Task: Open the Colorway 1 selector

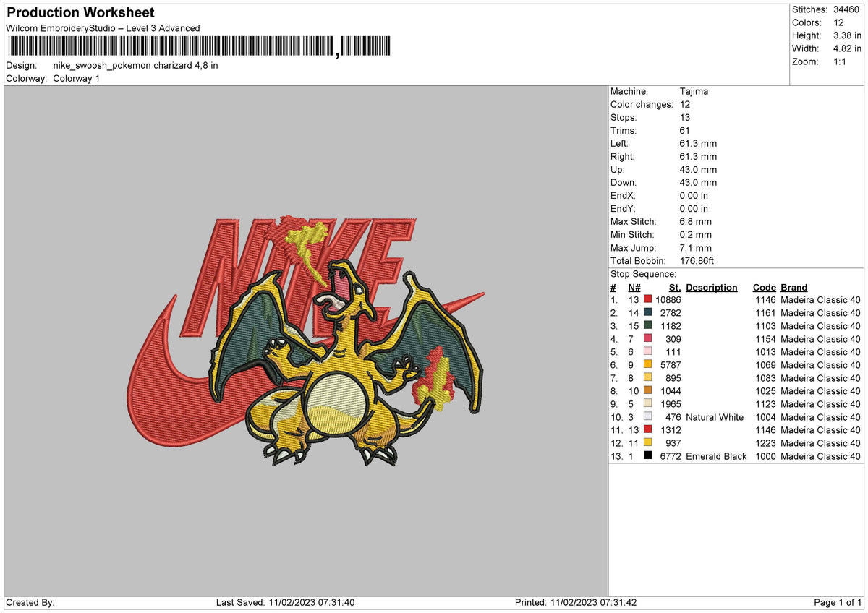Action: pyautogui.click(x=75, y=80)
